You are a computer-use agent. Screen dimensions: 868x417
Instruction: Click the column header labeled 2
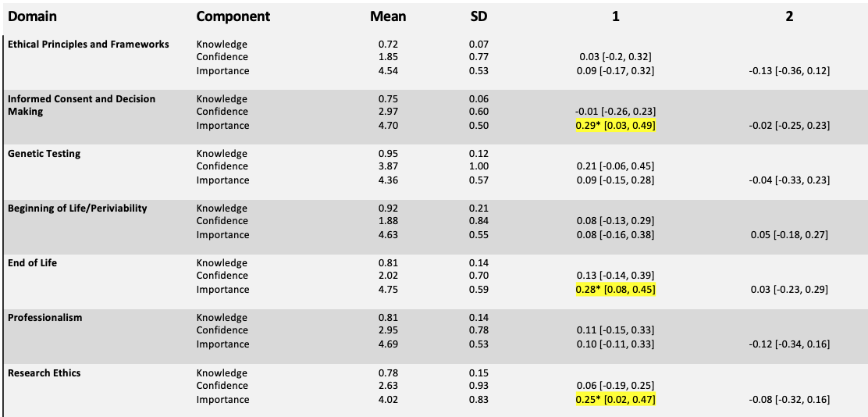789,16
